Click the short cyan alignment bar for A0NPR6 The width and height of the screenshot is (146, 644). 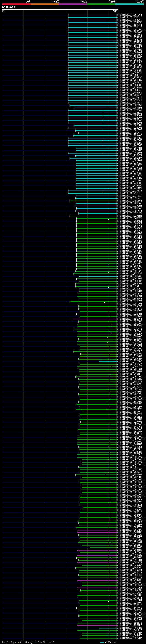[108, 628]
